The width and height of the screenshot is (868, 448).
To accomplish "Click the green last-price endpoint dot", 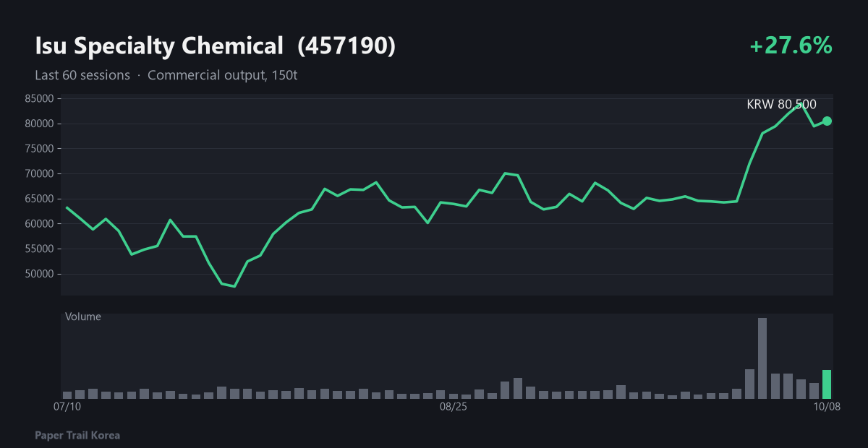I will 827,121.
